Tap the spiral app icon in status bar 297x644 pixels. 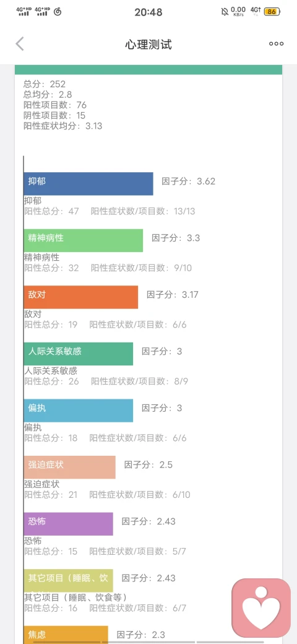point(58,12)
